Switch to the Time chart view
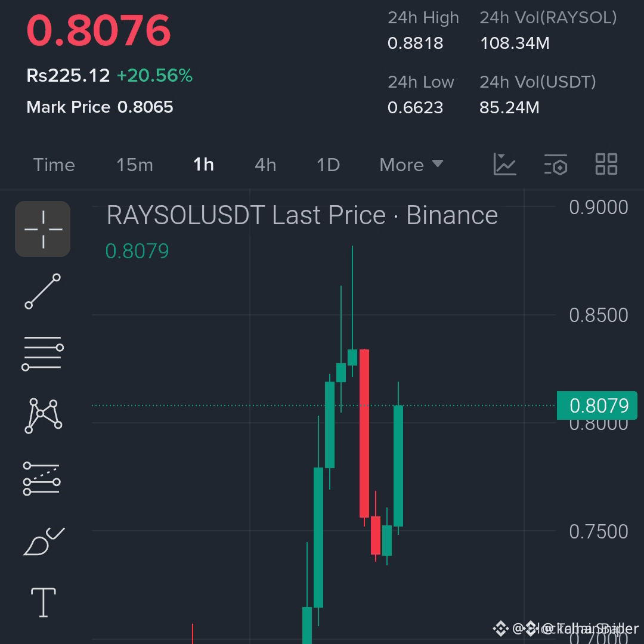644x644 pixels. (x=54, y=165)
